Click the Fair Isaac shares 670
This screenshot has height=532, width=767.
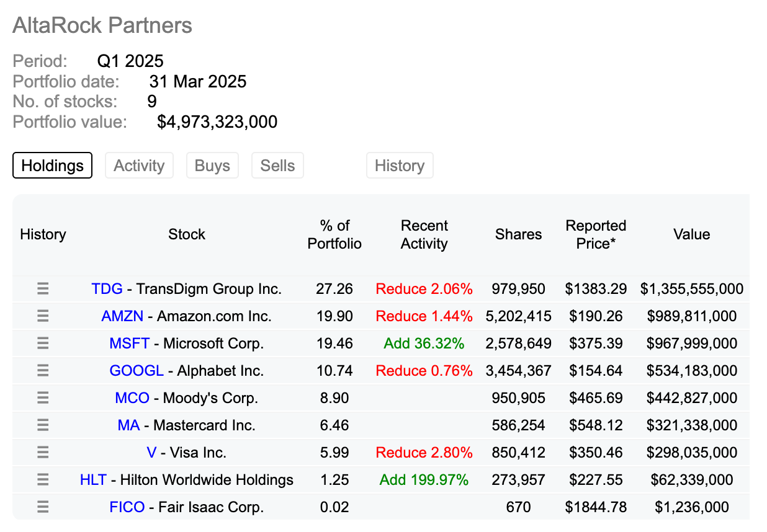[519, 507]
